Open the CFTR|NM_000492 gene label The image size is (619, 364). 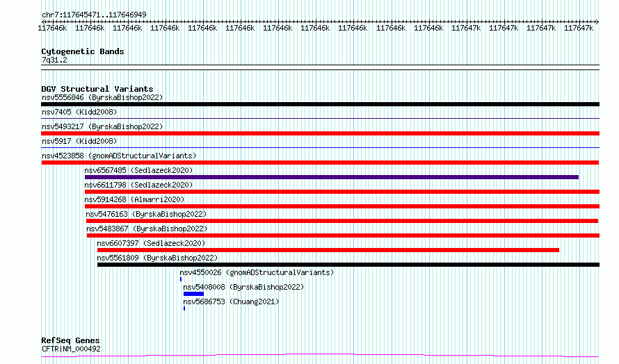[71, 349]
